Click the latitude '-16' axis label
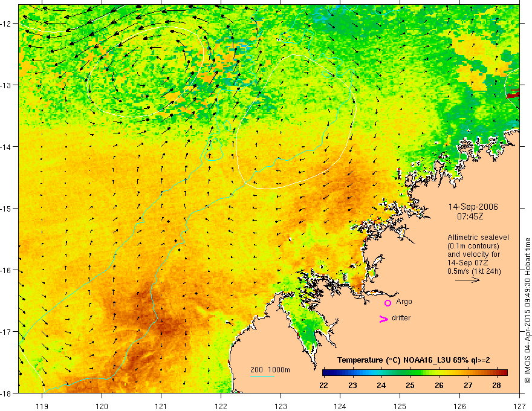532x411 pixels. (x=5, y=270)
